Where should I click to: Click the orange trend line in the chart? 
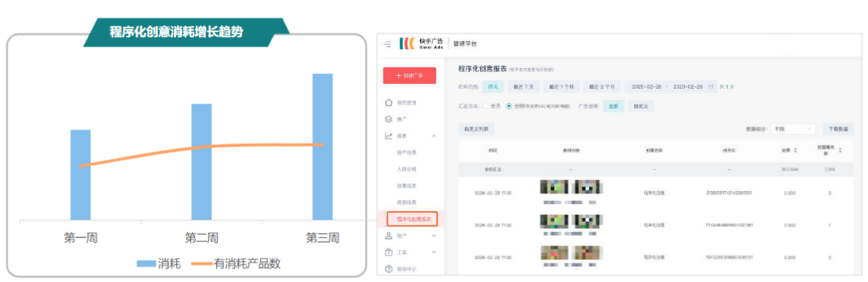(x=202, y=148)
